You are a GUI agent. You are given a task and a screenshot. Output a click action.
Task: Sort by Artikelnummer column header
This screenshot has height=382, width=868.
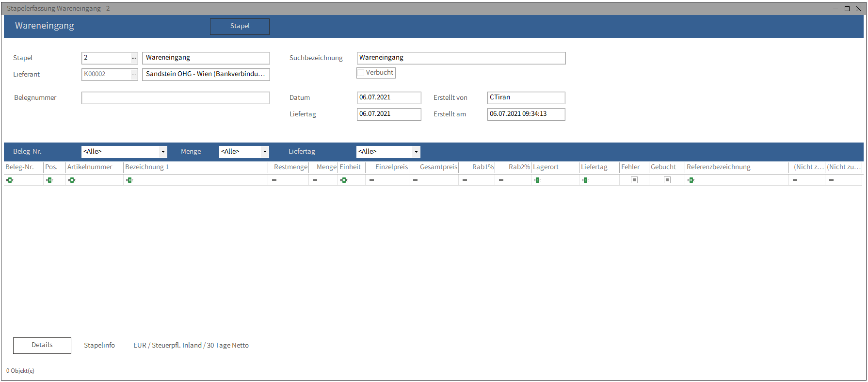coord(95,167)
